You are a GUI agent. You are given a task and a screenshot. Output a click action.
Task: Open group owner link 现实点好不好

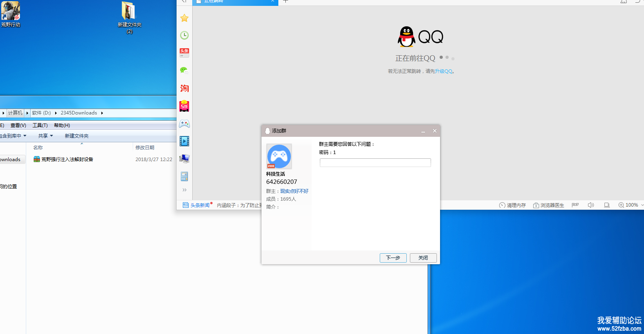pyautogui.click(x=294, y=191)
